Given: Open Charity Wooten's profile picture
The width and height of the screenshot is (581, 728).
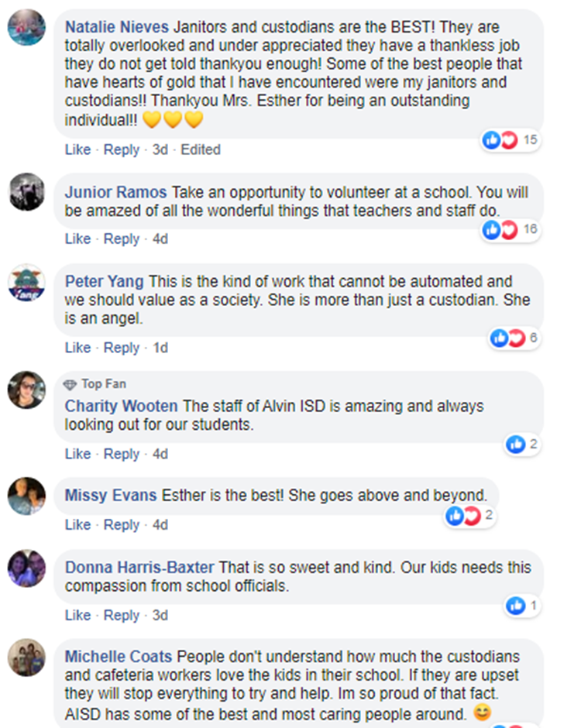Looking at the screenshot, I should click(x=26, y=390).
